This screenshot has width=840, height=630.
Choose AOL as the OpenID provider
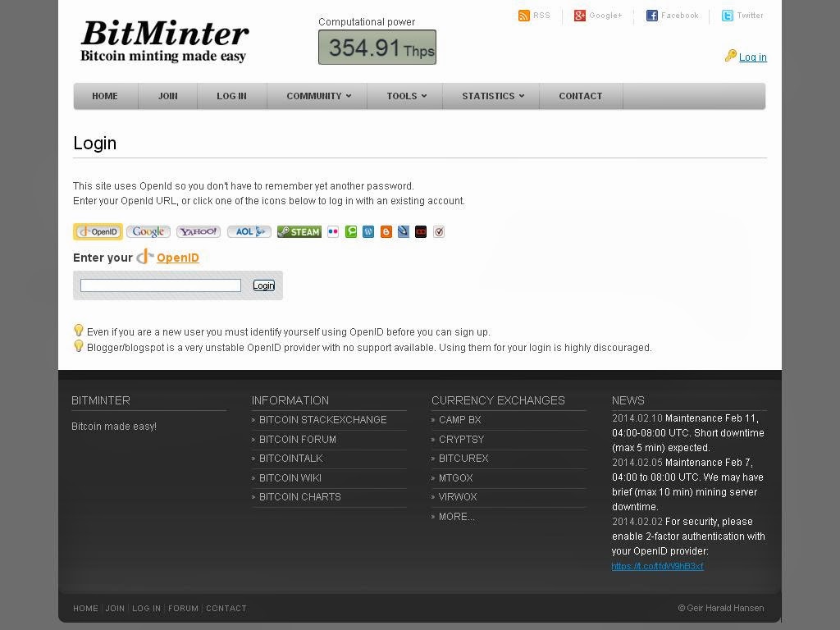click(249, 231)
